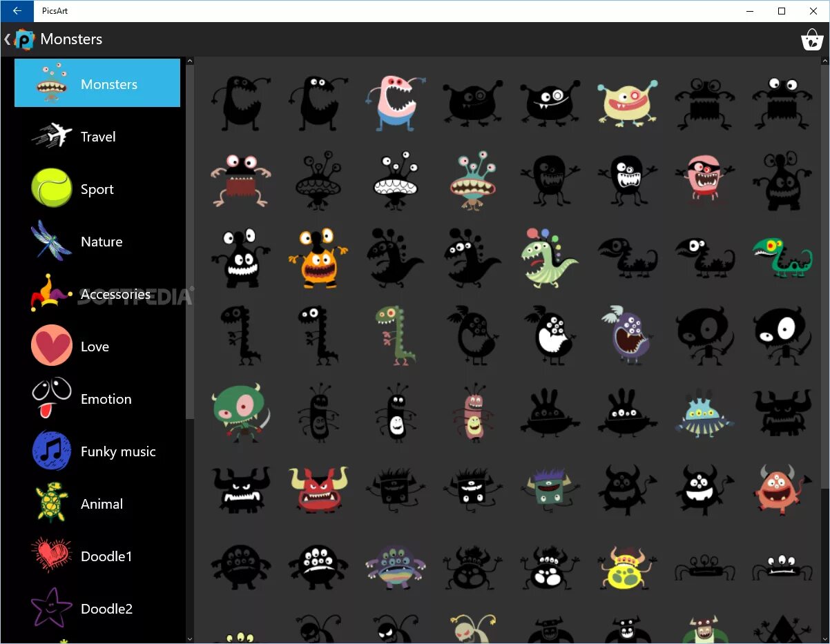Click the tennis ball Sport icon
Screen dimensions: 830x644
pyautogui.click(x=52, y=188)
